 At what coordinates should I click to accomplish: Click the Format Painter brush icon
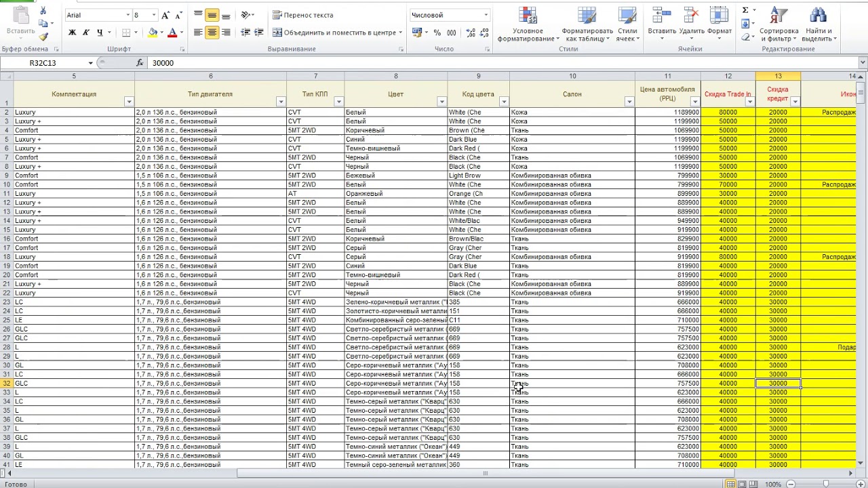tap(43, 37)
